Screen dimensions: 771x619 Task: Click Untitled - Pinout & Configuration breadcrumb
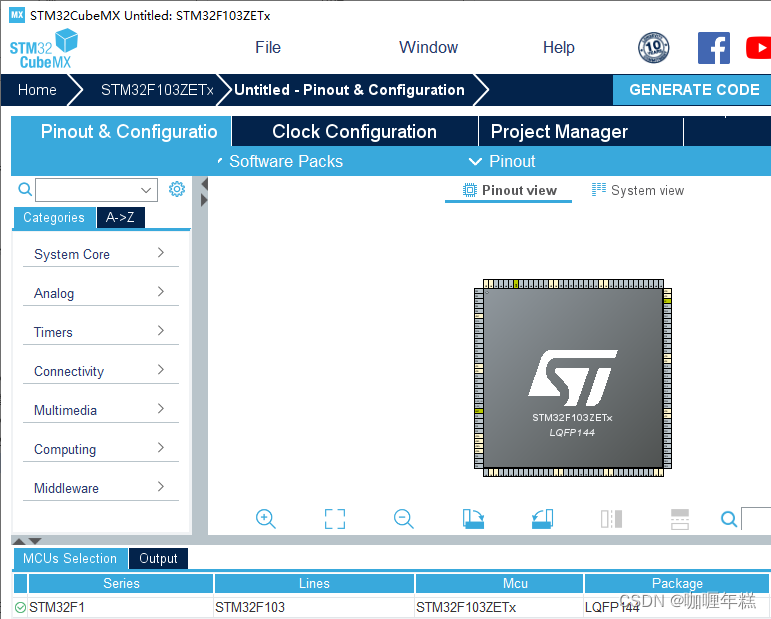(349, 90)
